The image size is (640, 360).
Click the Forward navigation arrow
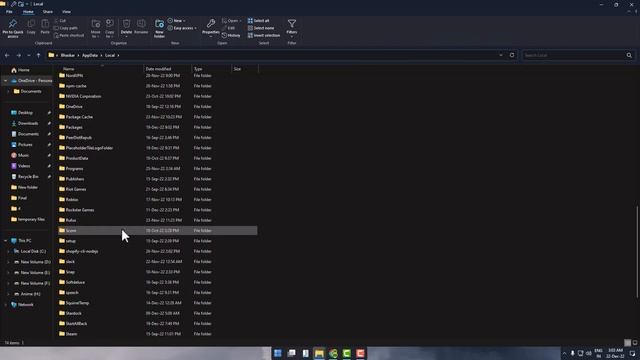coord(18,56)
